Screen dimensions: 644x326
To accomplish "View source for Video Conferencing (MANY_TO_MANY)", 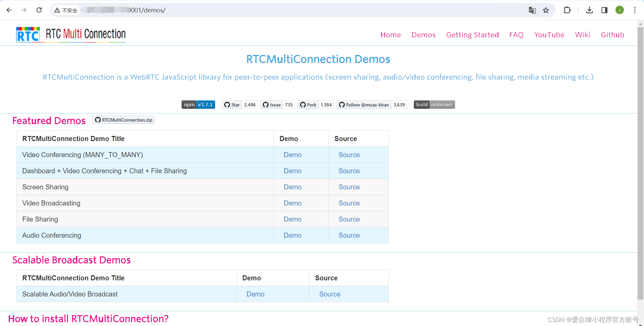I will (x=349, y=155).
